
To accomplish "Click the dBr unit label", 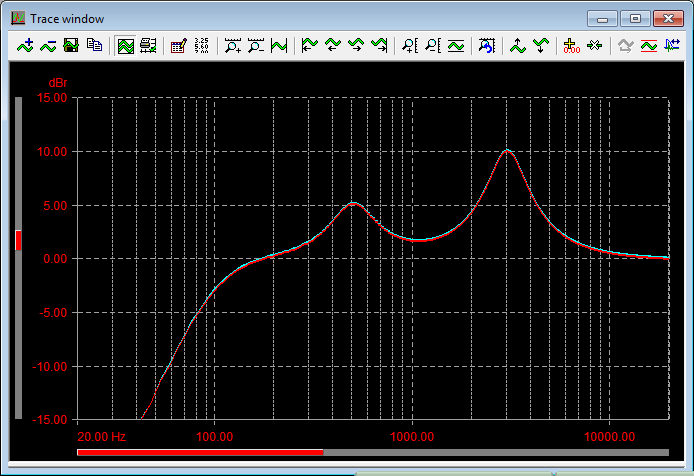I will (58, 83).
